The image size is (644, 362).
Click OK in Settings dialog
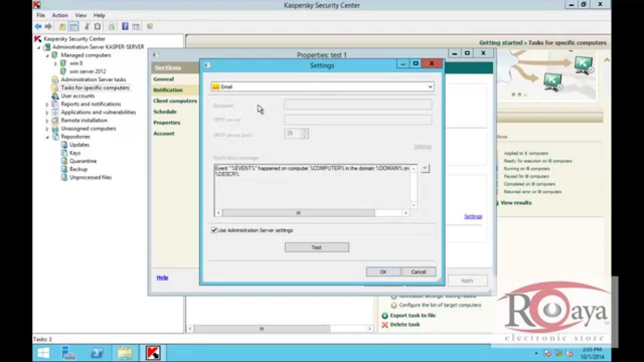(x=383, y=271)
